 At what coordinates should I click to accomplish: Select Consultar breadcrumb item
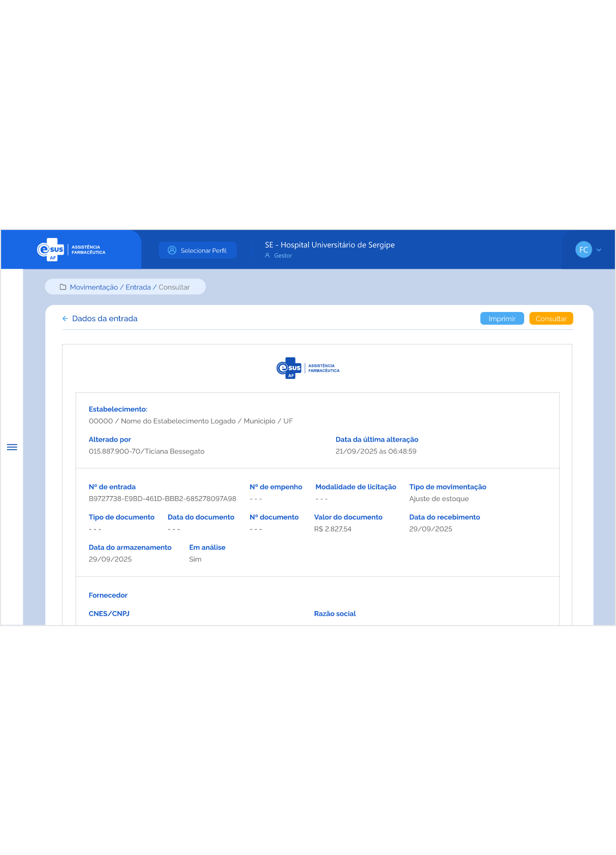pyautogui.click(x=174, y=287)
